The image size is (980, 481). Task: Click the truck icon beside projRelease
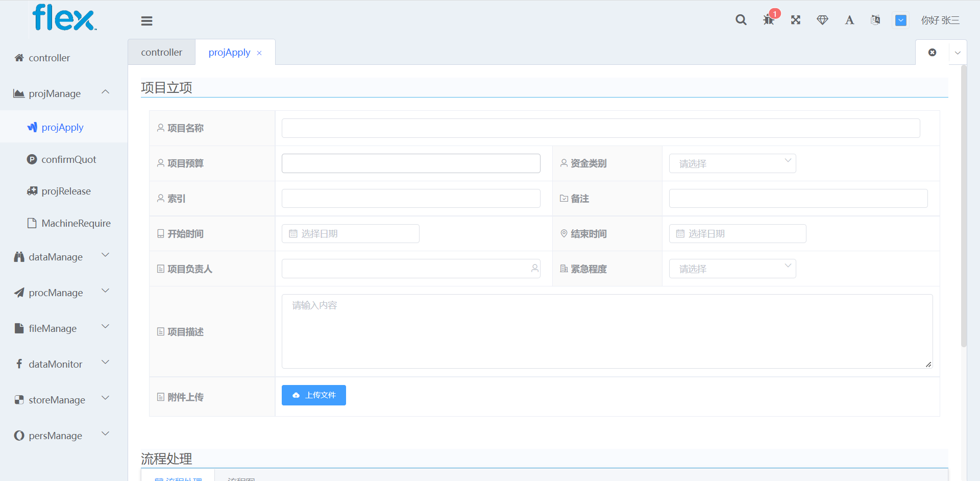[x=32, y=191]
